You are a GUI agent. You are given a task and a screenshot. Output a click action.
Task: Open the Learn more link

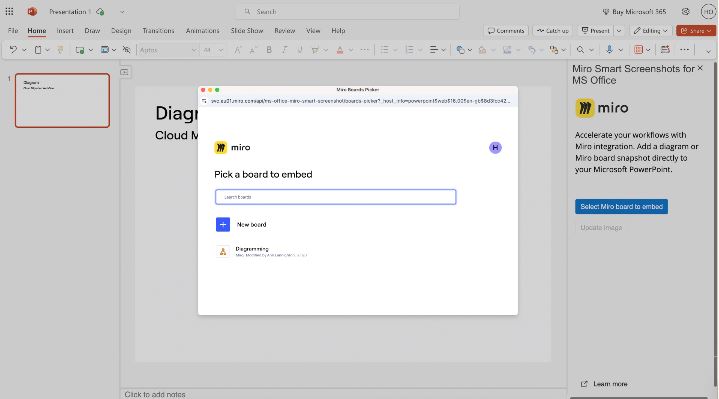(610, 384)
